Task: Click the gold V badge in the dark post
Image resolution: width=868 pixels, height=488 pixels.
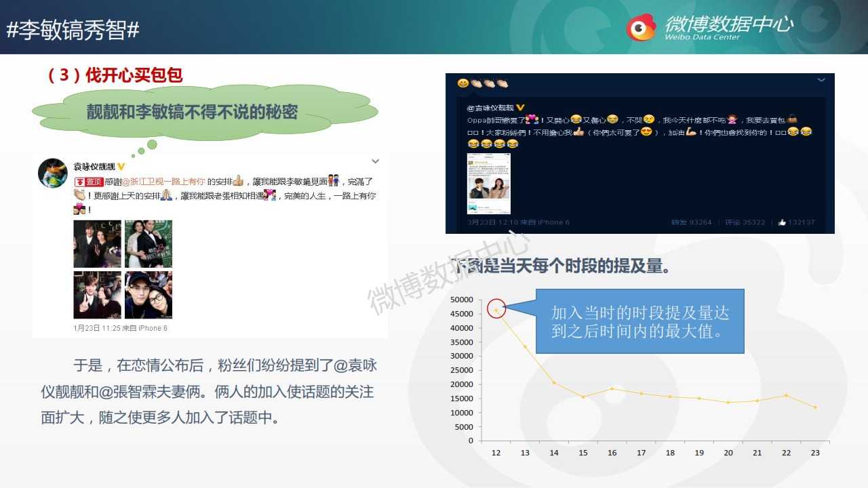Action: pos(520,108)
